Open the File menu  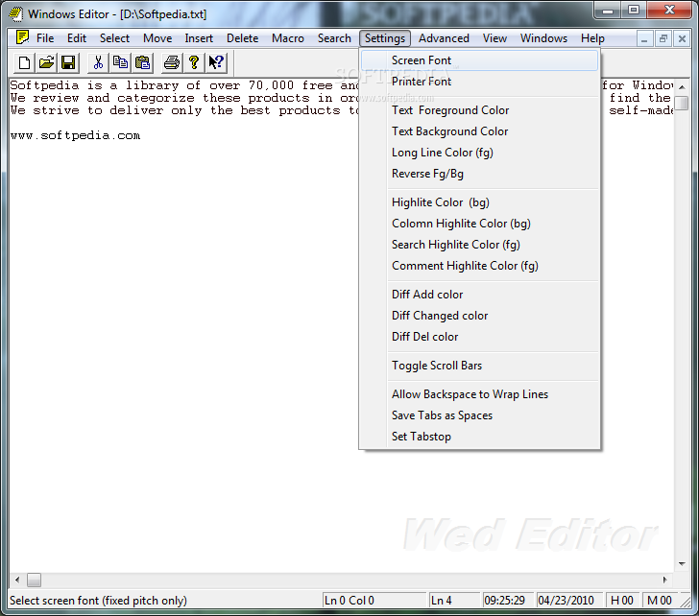[45, 38]
